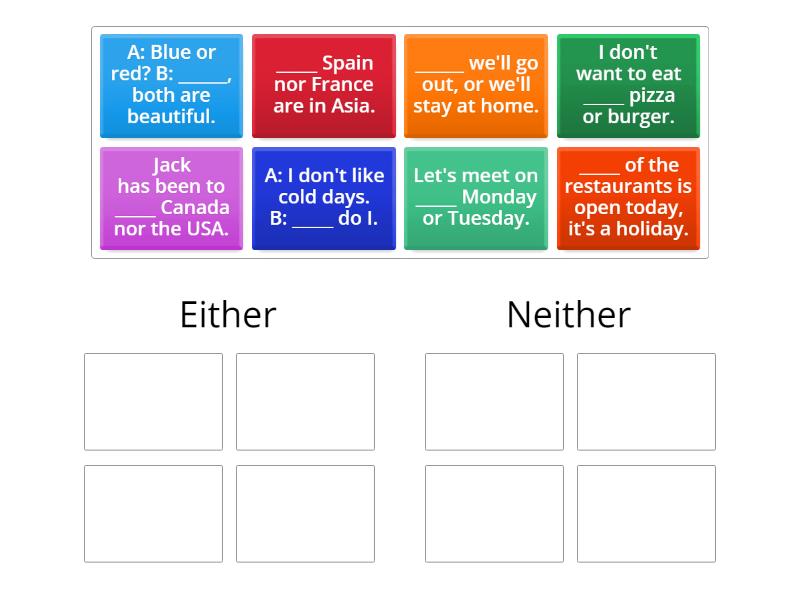The width and height of the screenshot is (800, 600).
Task: Select the "____ Spain nor France" red card
Action: pyautogui.click(x=324, y=85)
